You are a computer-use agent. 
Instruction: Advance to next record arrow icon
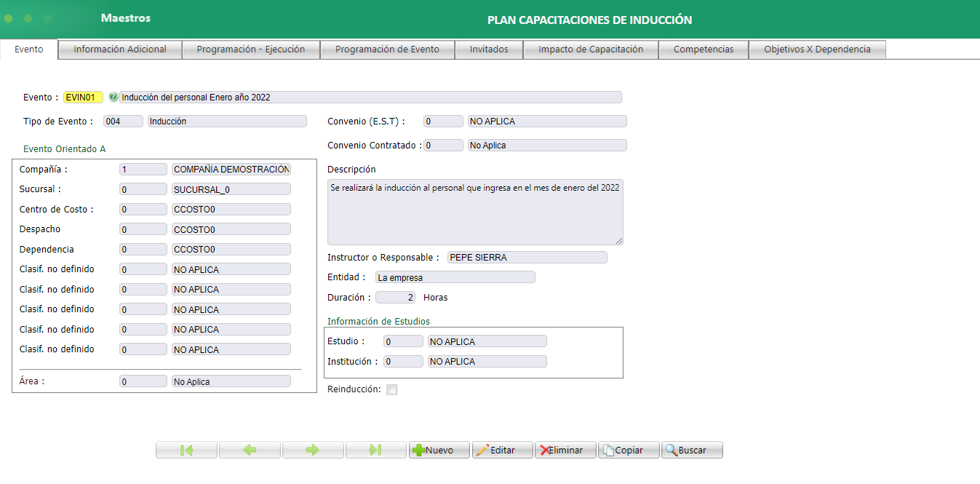click(313, 449)
